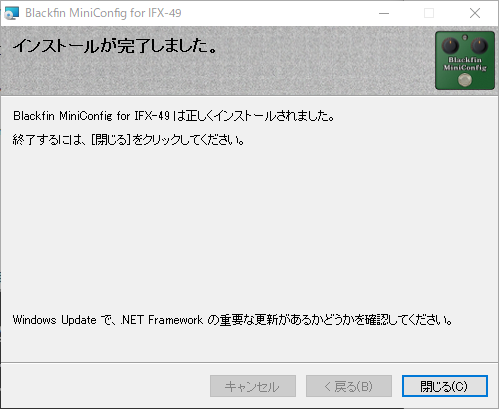
Task: Click the Windows Update .NET Framework notice
Action: pyautogui.click(x=232, y=320)
